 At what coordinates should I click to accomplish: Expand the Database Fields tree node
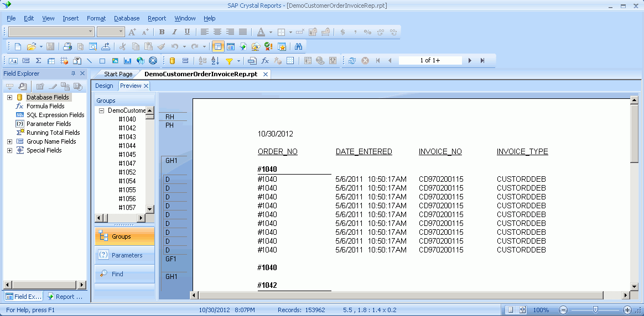9,97
